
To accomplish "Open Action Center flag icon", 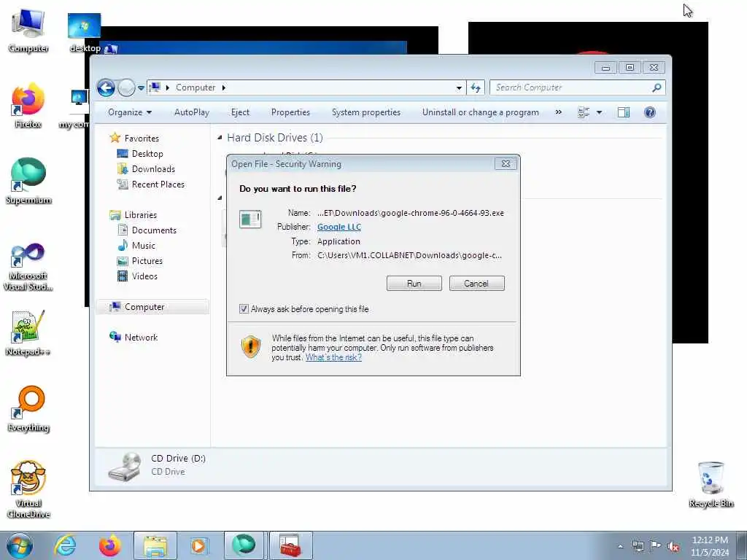I will (656, 546).
